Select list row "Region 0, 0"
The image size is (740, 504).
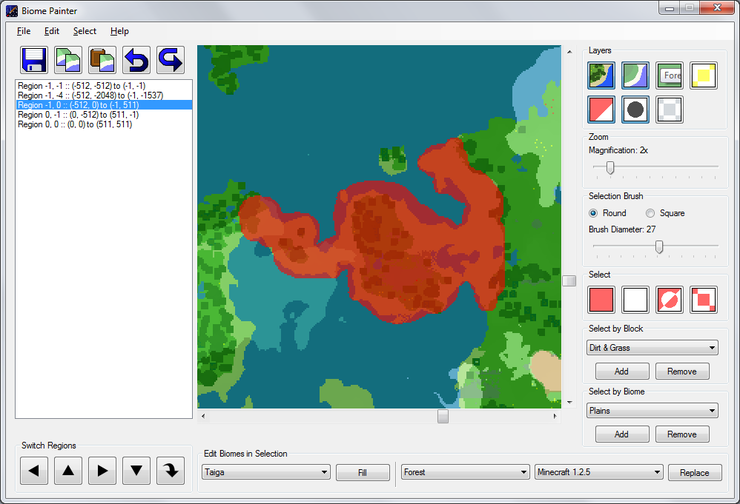tap(104, 124)
